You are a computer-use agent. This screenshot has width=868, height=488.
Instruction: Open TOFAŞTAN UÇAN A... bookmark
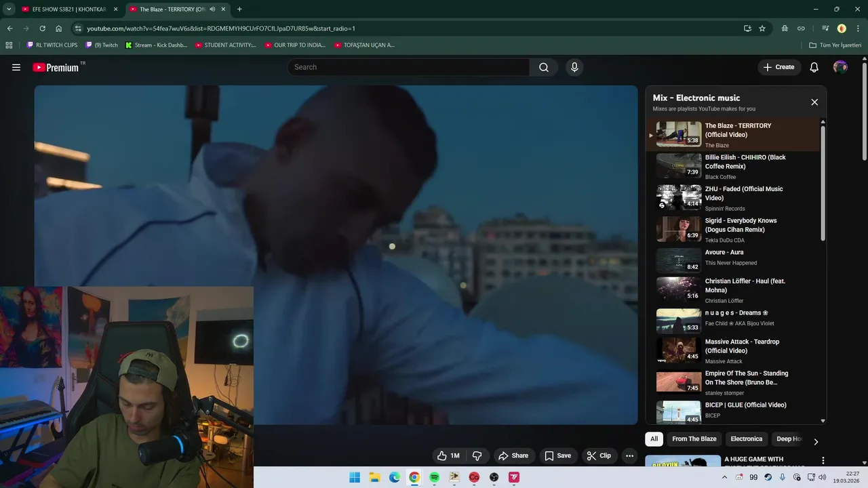(x=365, y=45)
